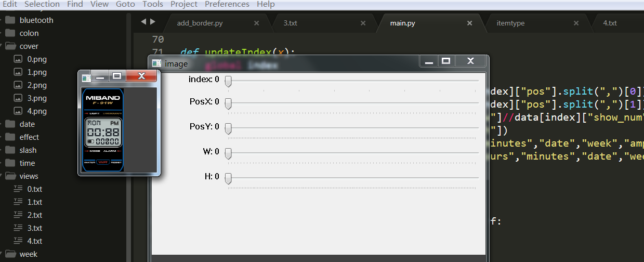Open the Tools menu
This screenshot has height=262, width=644.
coord(153,4)
